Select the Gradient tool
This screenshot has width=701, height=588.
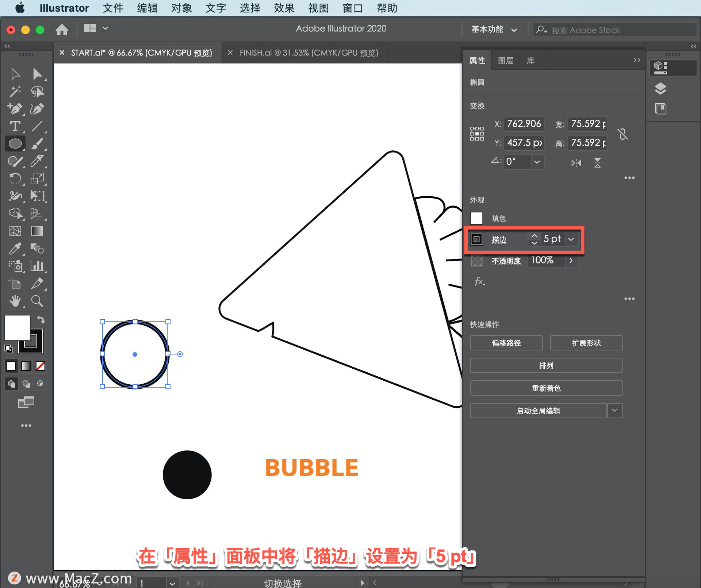(37, 231)
